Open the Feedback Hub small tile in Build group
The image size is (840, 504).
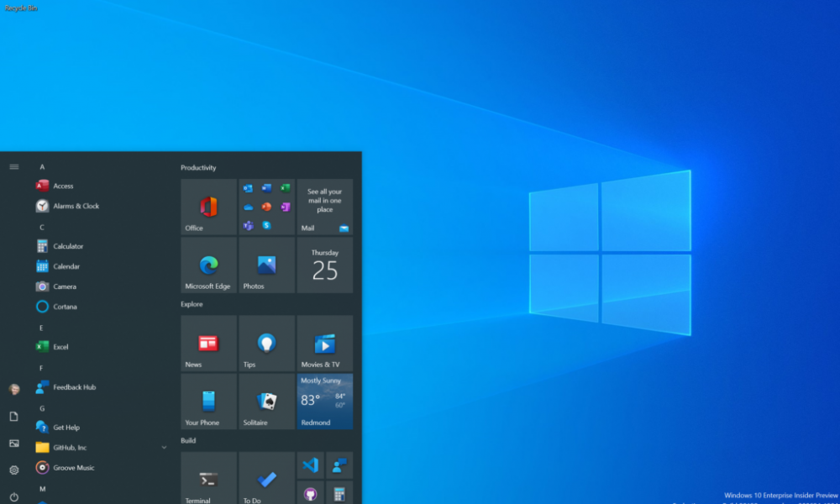(x=339, y=465)
